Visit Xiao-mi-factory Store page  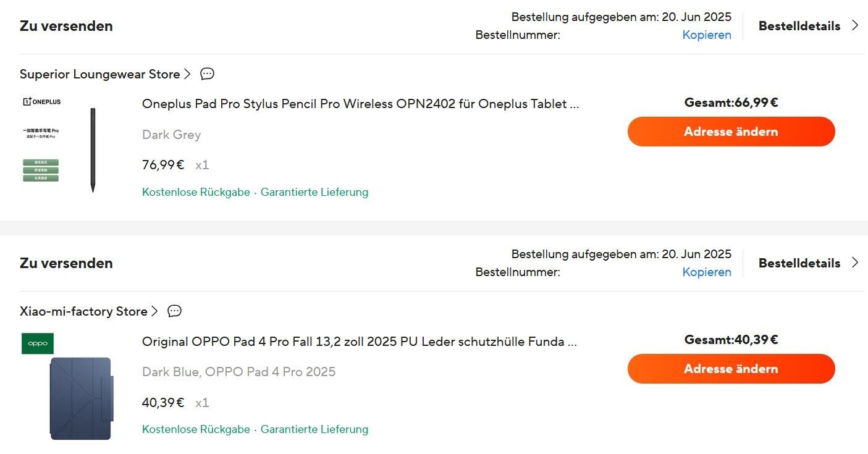coord(83,311)
